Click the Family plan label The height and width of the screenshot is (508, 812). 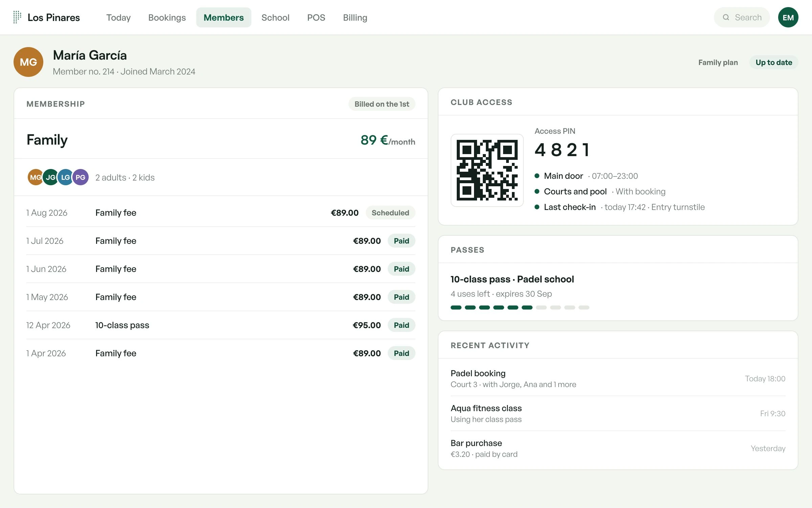(x=718, y=62)
